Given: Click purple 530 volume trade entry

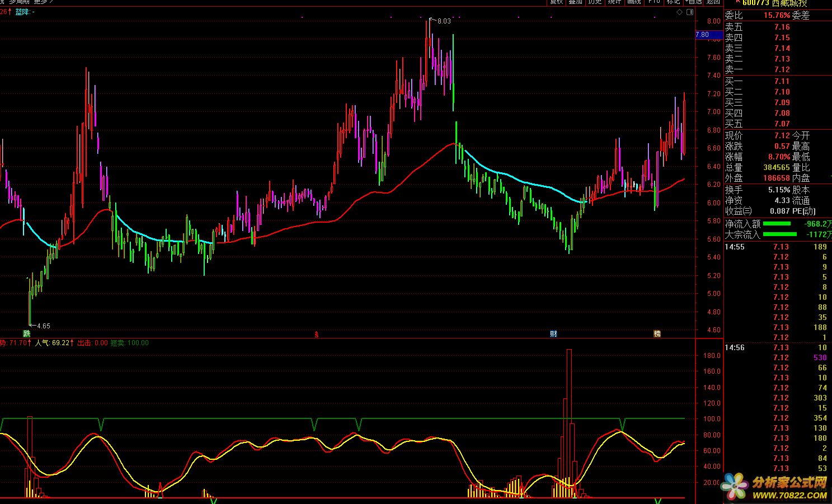Looking at the screenshot, I should tap(820, 357).
